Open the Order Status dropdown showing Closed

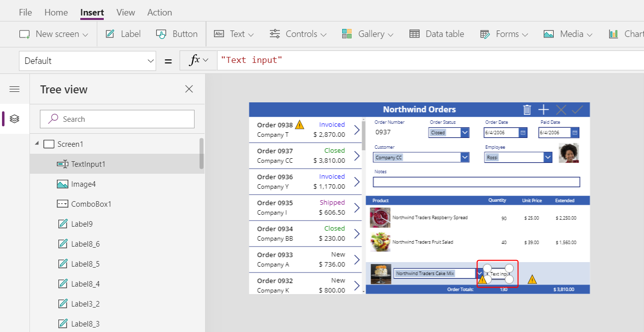[465, 132]
